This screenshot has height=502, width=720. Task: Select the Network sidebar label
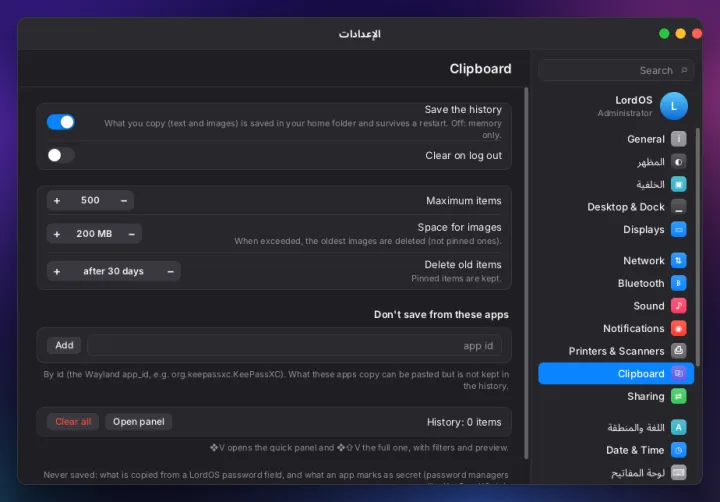pos(643,261)
